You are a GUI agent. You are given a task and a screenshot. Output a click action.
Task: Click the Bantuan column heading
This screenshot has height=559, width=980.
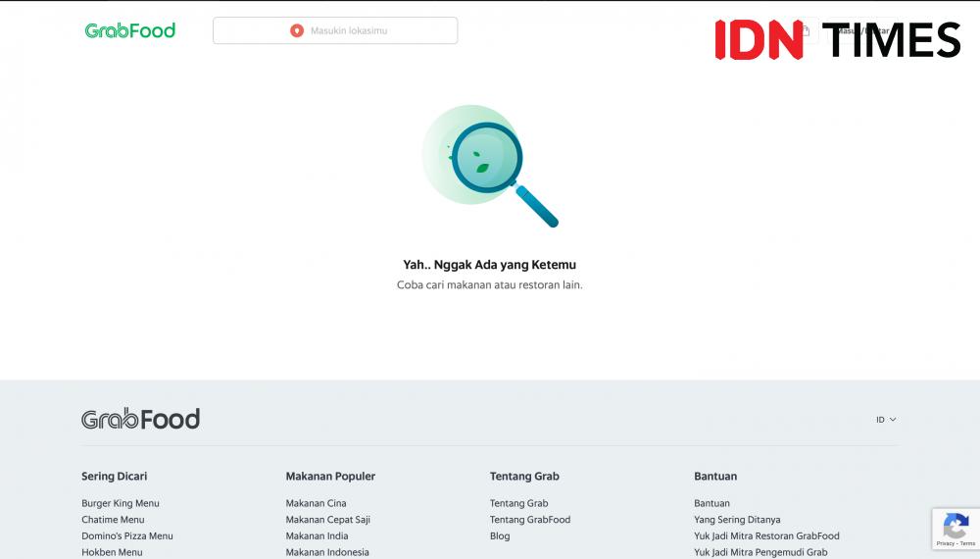coord(715,476)
